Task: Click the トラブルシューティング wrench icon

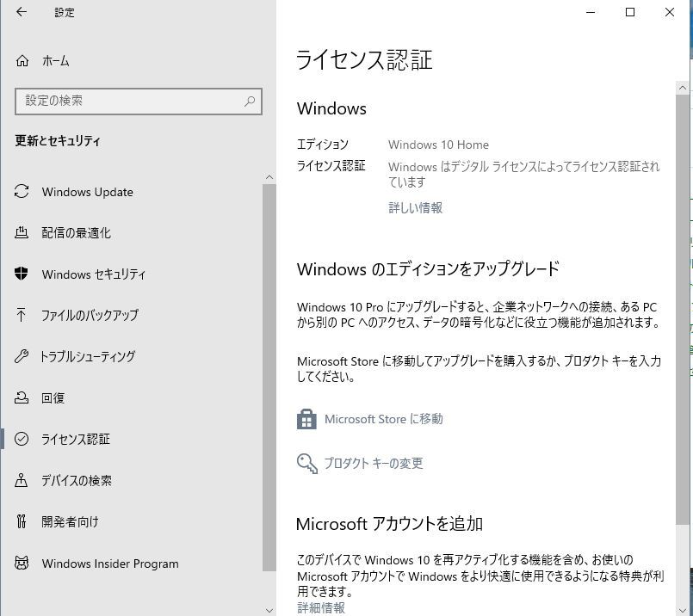Action: point(22,356)
